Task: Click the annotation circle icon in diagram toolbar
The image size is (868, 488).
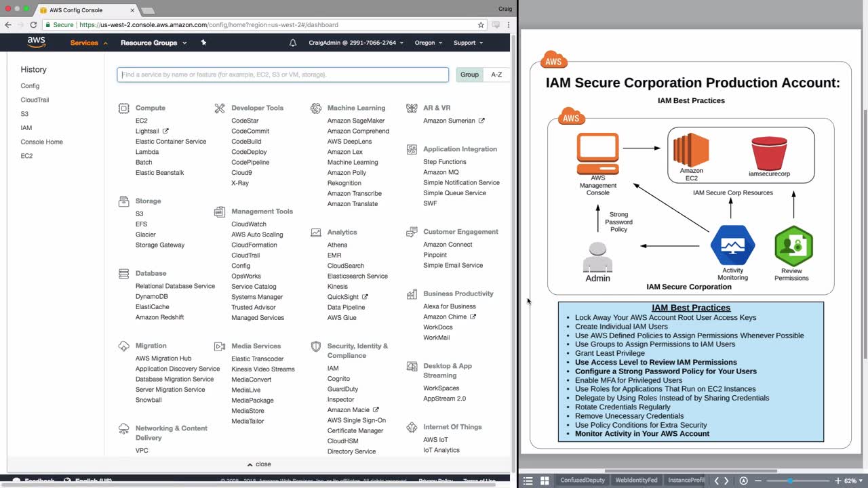Action: [x=744, y=481]
